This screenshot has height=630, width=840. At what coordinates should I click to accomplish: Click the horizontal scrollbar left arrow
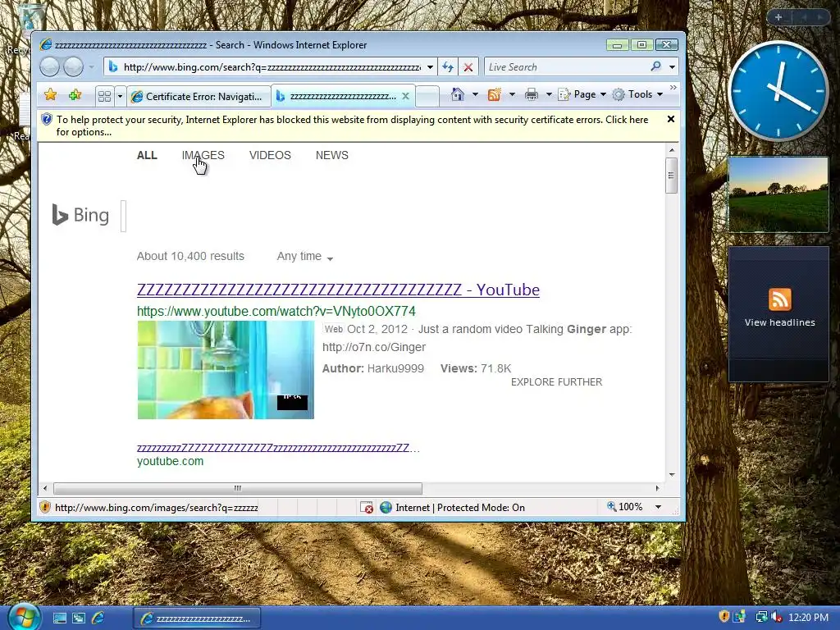click(45, 488)
